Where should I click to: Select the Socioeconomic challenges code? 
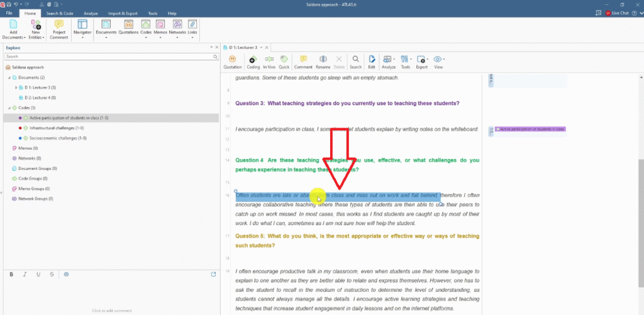click(x=57, y=138)
